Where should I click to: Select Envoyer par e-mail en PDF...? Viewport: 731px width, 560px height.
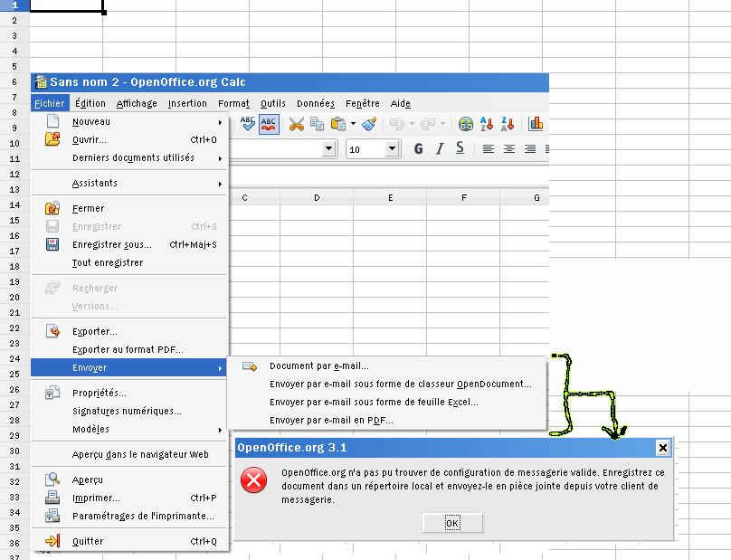pyautogui.click(x=386, y=421)
